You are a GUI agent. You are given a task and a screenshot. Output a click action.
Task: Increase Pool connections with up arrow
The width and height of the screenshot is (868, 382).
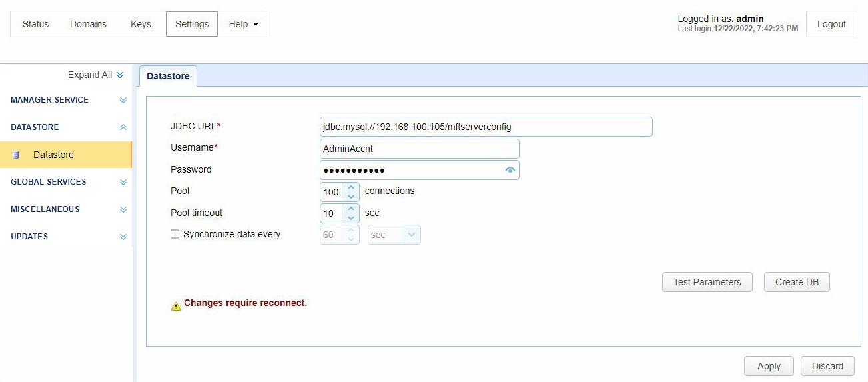coord(351,187)
